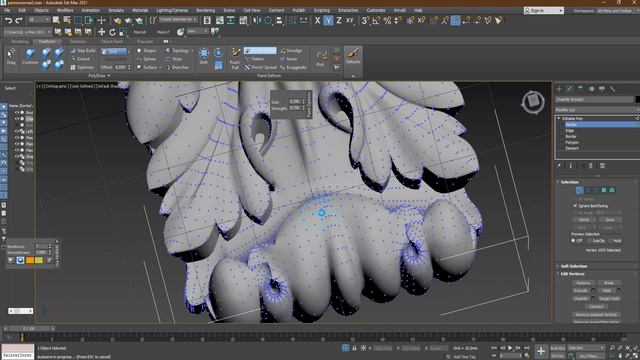Click the rotate transform tool icon
Image resolution: width=640 pixels, height=360 pixels.
point(112,32)
